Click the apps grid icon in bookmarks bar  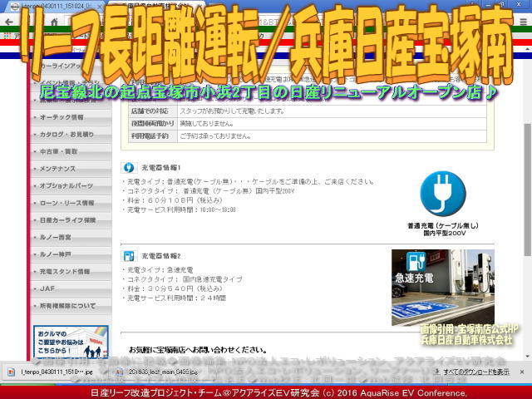pyautogui.click(x=7, y=35)
